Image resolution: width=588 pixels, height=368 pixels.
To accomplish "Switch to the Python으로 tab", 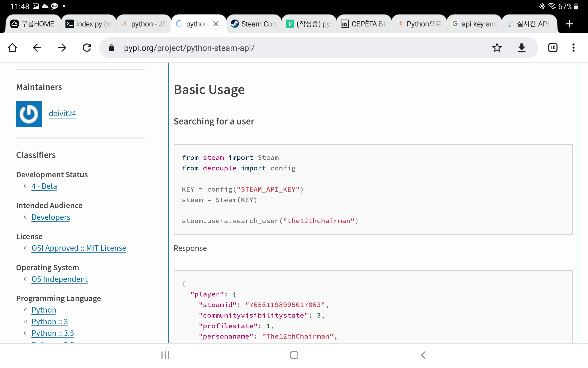I will tap(419, 24).
